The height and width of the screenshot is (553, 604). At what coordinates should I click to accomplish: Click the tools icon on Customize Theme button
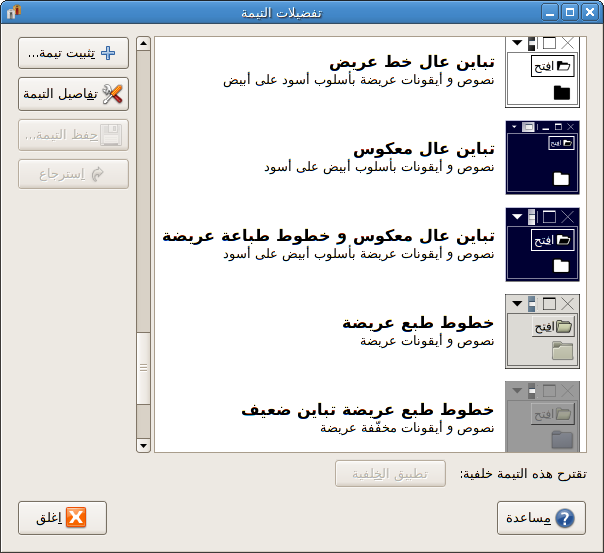click(x=112, y=94)
